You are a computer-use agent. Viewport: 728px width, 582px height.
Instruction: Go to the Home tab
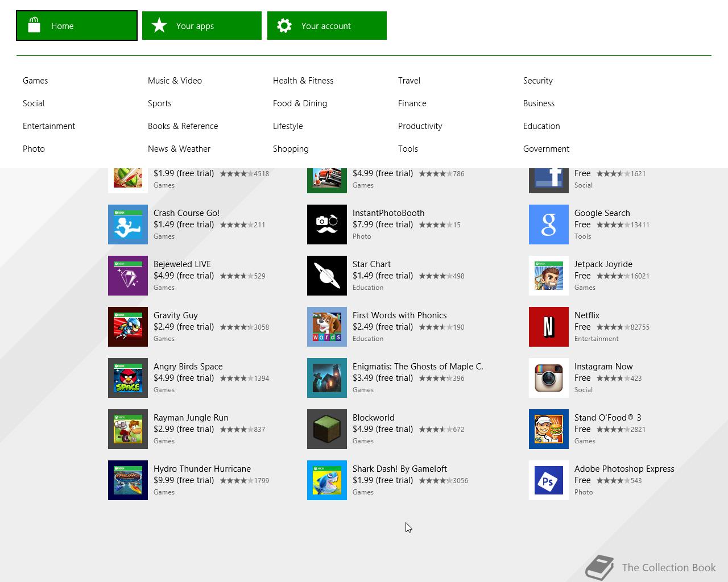[77, 26]
